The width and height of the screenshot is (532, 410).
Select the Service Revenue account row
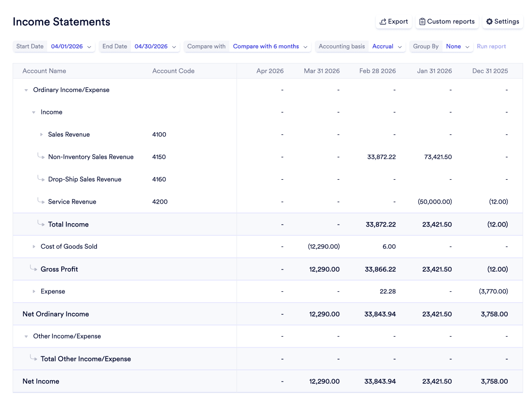tap(72, 202)
